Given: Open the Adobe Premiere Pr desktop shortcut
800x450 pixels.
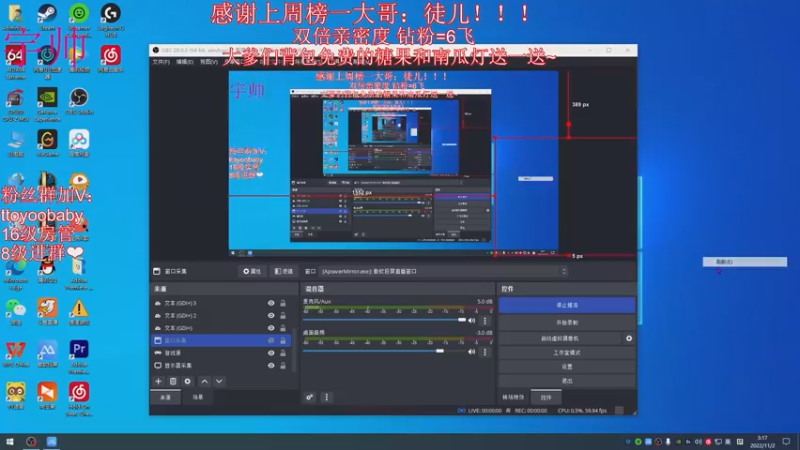Looking at the screenshot, I should 79,356.
